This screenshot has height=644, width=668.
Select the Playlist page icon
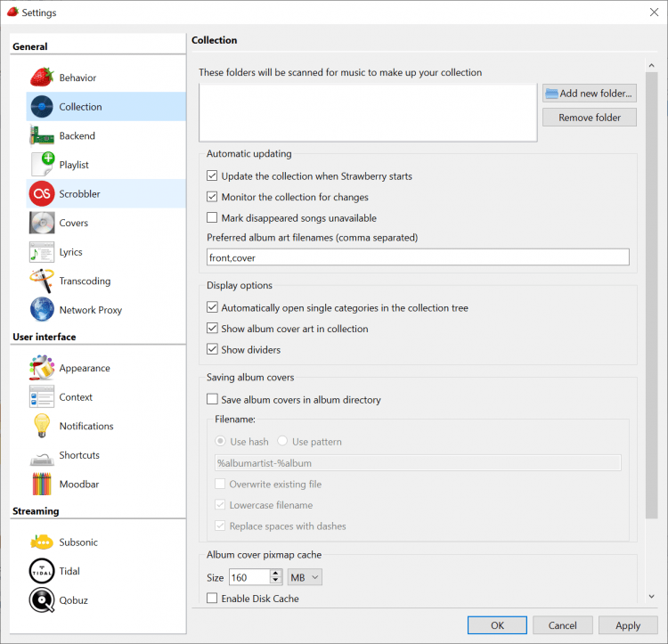[x=42, y=165]
